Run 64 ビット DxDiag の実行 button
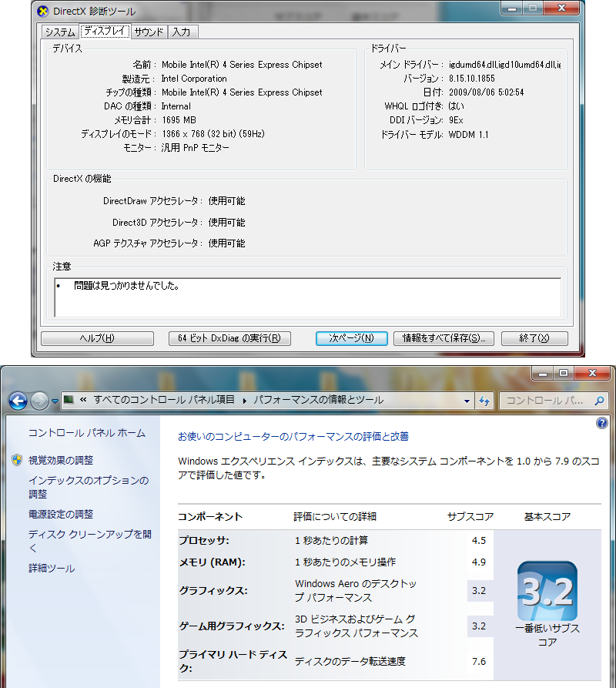Viewport: 616px width, 688px height. click(x=229, y=338)
